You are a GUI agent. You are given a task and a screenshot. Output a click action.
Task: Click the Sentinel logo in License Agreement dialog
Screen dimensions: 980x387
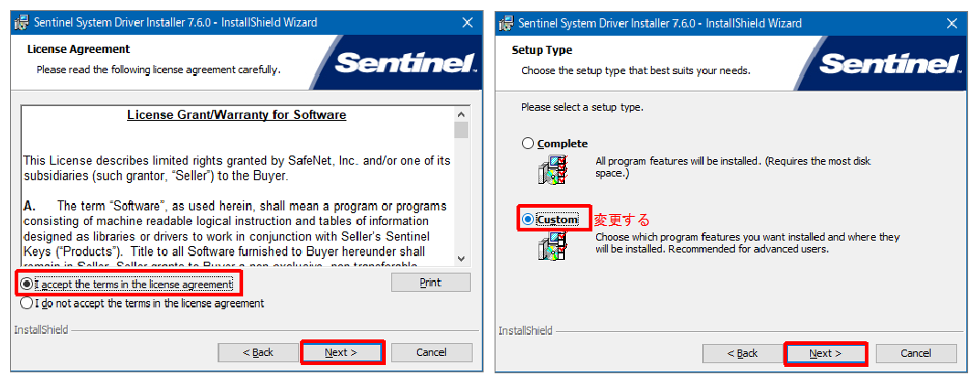(406, 63)
